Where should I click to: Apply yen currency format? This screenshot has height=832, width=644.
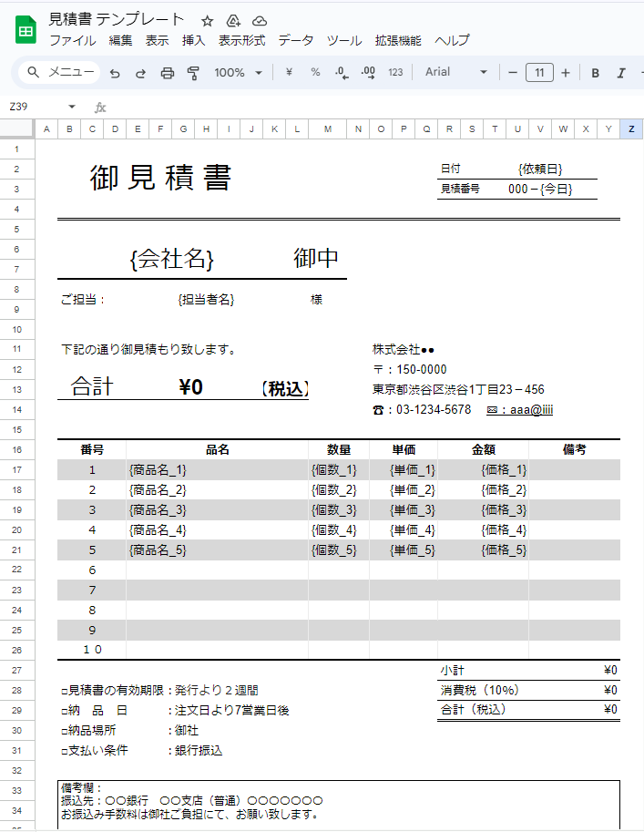[x=289, y=72]
